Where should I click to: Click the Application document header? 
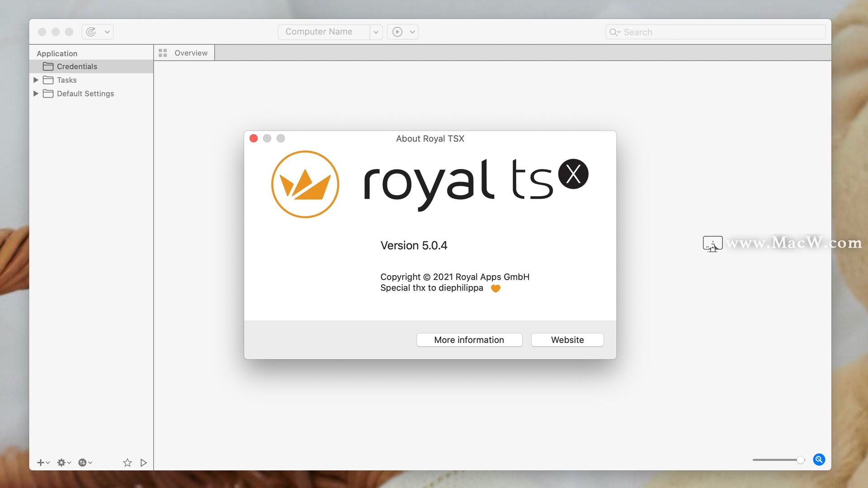click(57, 53)
